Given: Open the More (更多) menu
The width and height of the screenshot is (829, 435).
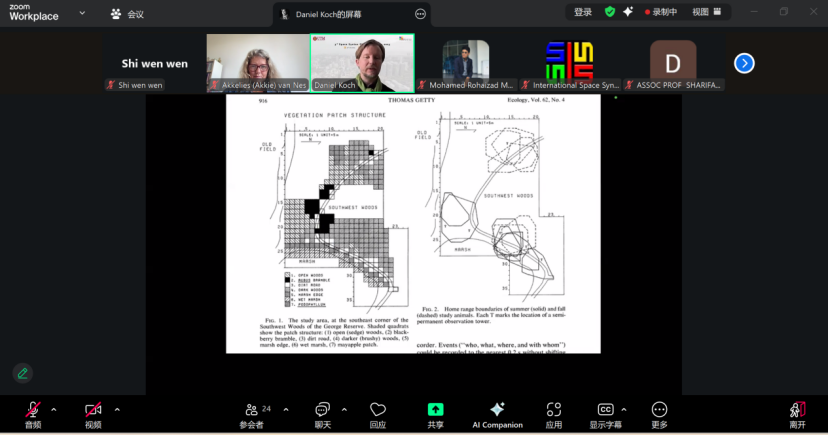Looking at the screenshot, I should coord(659,411).
